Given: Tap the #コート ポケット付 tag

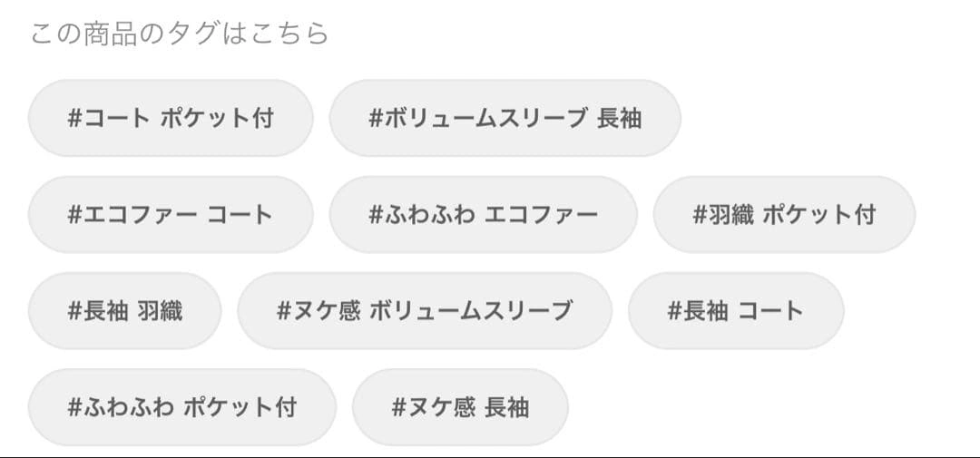Looking at the screenshot, I should pos(171,118).
